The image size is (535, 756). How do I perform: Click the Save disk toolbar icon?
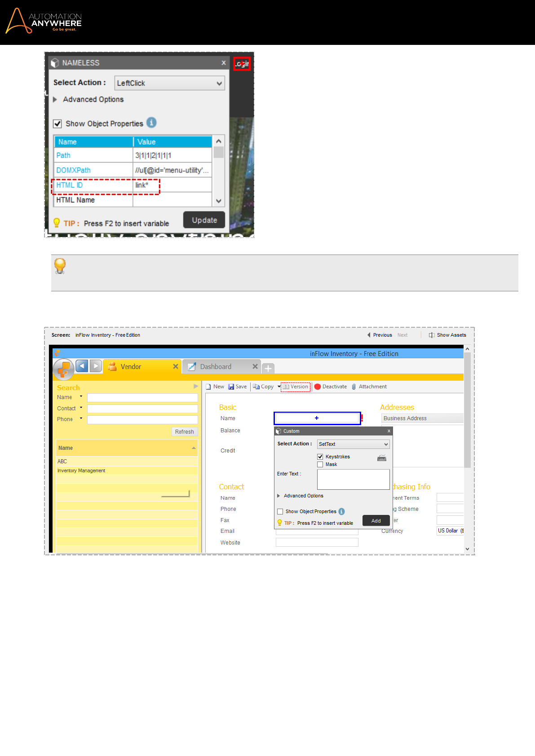(231, 387)
